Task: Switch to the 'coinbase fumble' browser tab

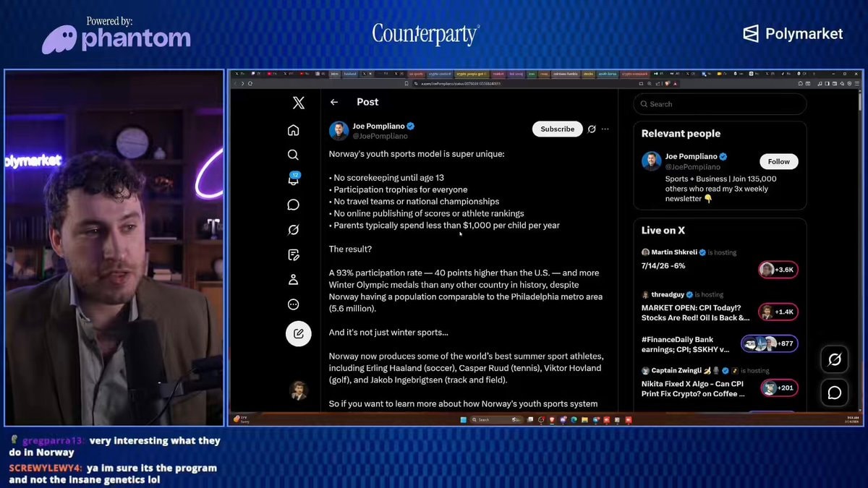Action: [x=565, y=74]
